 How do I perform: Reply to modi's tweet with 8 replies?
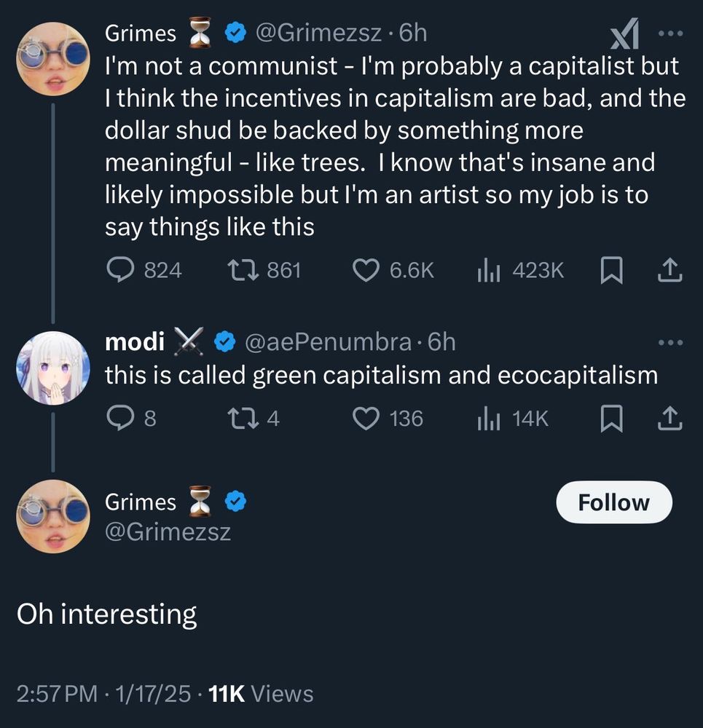pyautogui.click(x=118, y=419)
